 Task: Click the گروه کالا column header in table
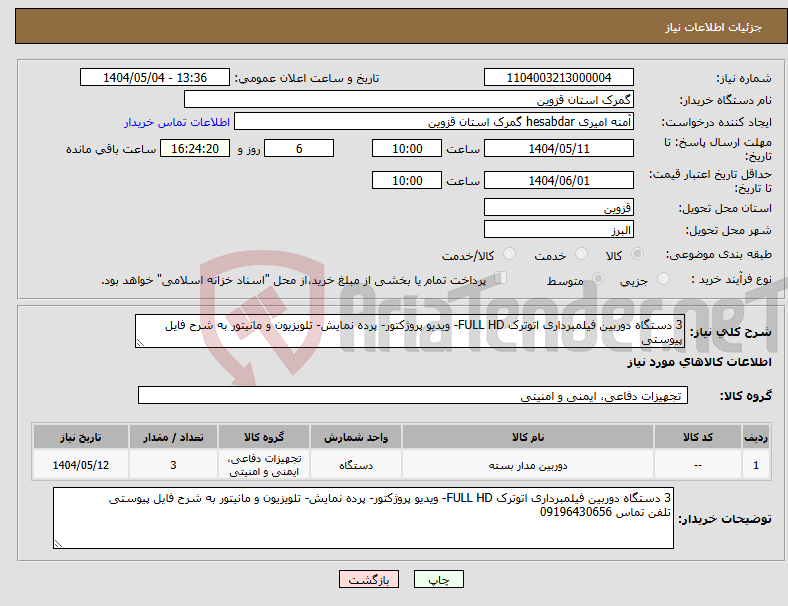click(264, 437)
